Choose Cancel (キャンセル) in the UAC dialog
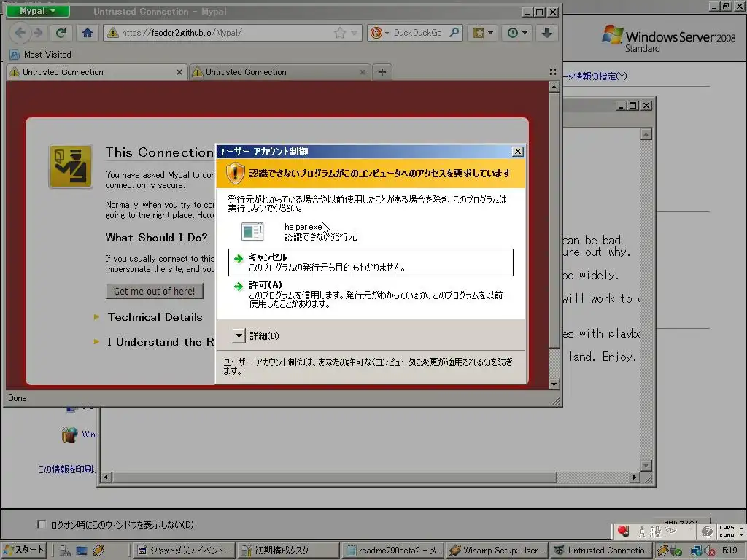747x560 pixels. tap(371, 262)
